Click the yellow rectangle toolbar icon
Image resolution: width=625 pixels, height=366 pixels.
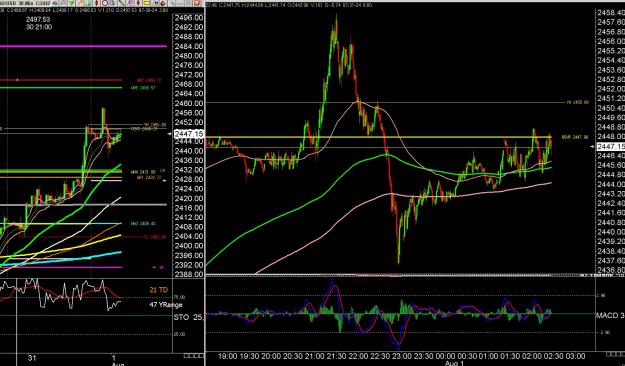coord(146,3)
